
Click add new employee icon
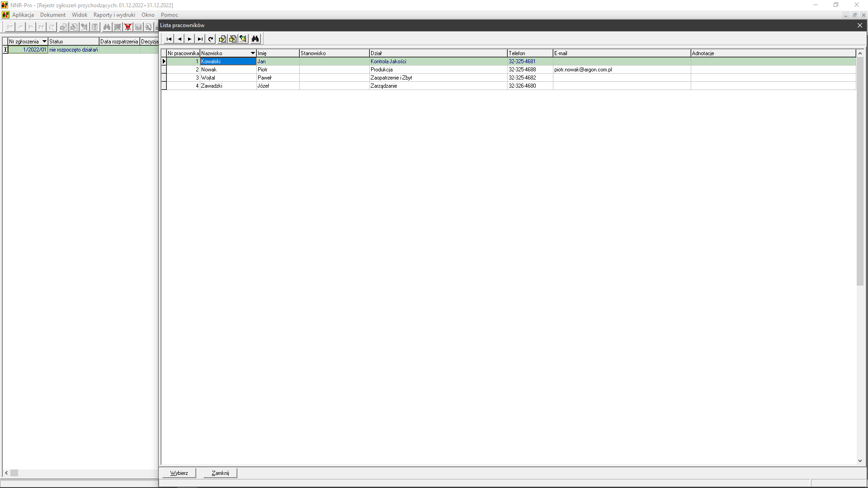pyautogui.click(x=222, y=39)
